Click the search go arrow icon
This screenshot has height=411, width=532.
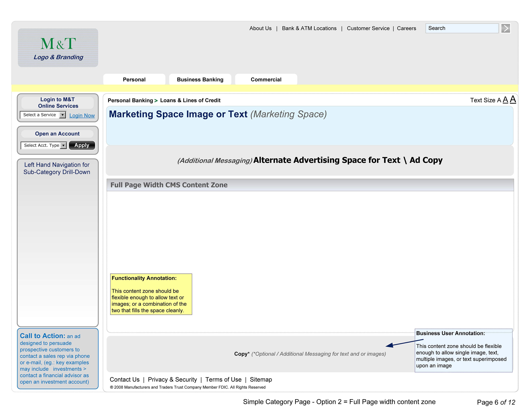coord(505,28)
